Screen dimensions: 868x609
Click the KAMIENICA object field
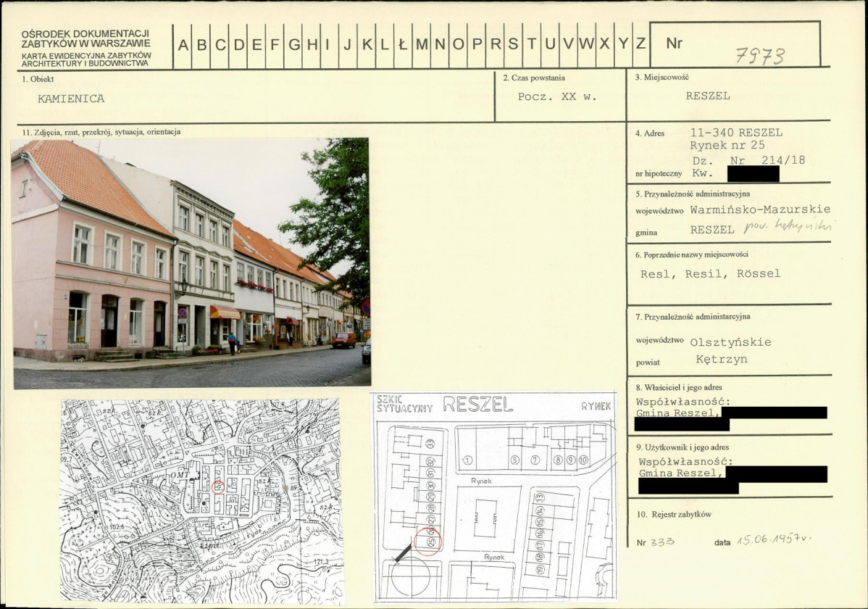(71, 99)
